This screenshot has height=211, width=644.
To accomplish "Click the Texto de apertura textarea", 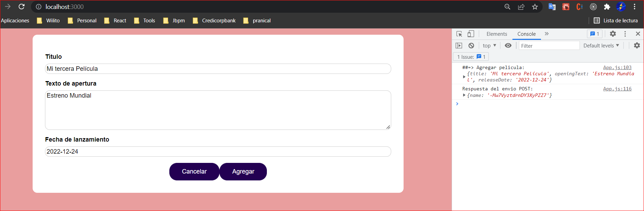I will [x=218, y=110].
